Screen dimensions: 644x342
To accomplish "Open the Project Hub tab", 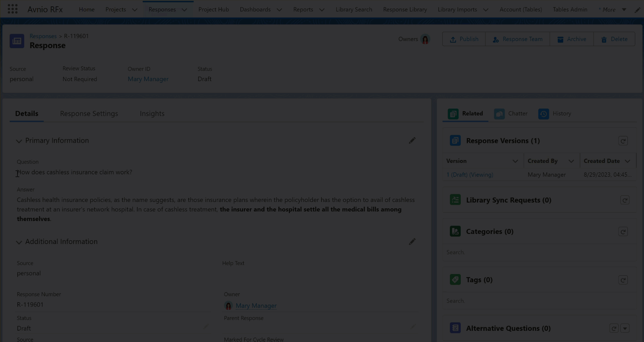I will (x=214, y=9).
